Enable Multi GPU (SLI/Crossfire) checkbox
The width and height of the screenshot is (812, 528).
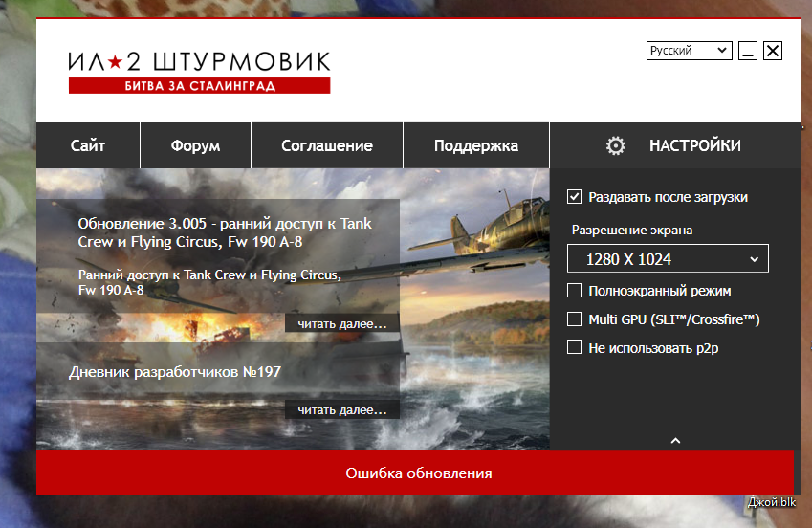tap(574, 319)
